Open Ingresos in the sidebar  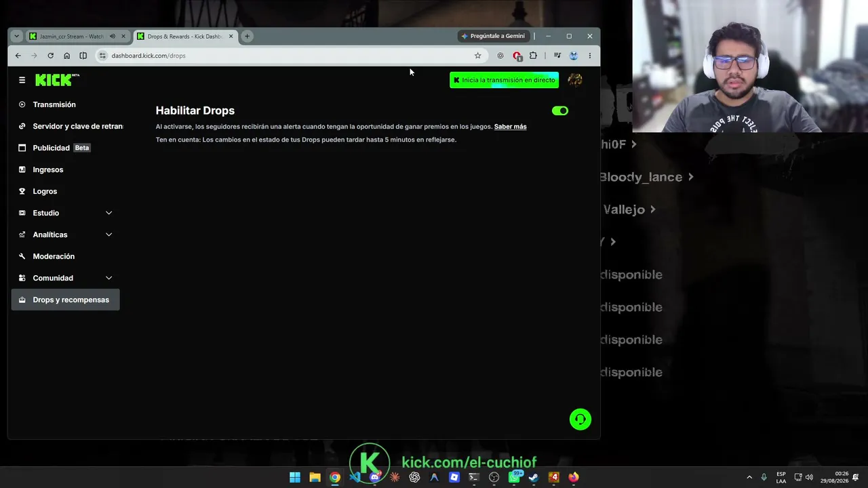point(66,169)
